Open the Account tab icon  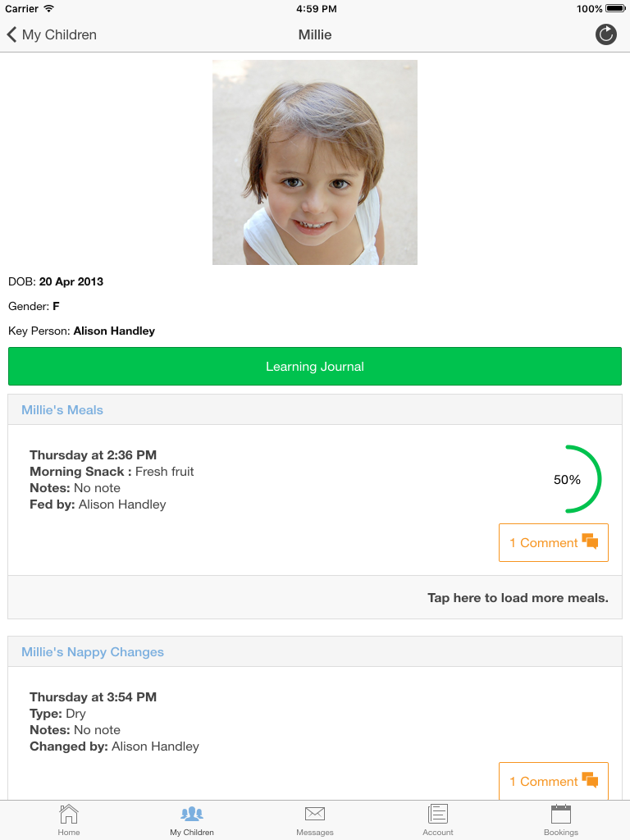click(x=438, y=814)
